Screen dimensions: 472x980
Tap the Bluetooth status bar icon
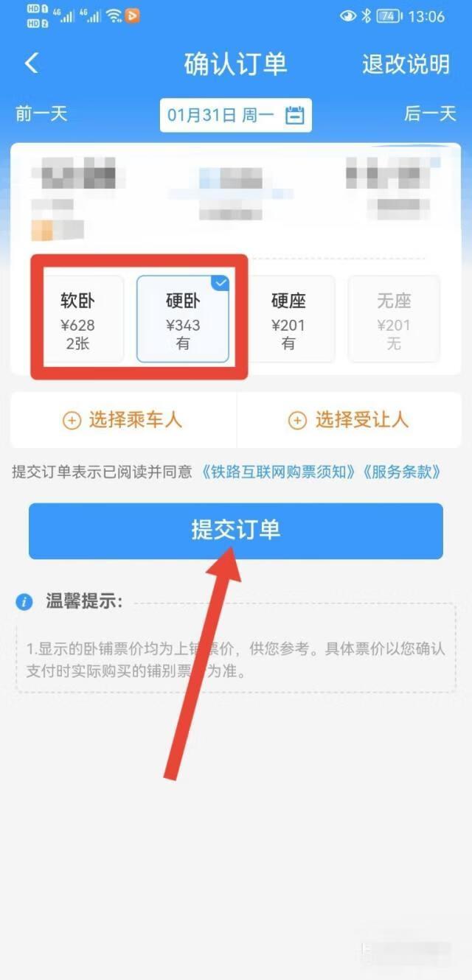[367, 15]
